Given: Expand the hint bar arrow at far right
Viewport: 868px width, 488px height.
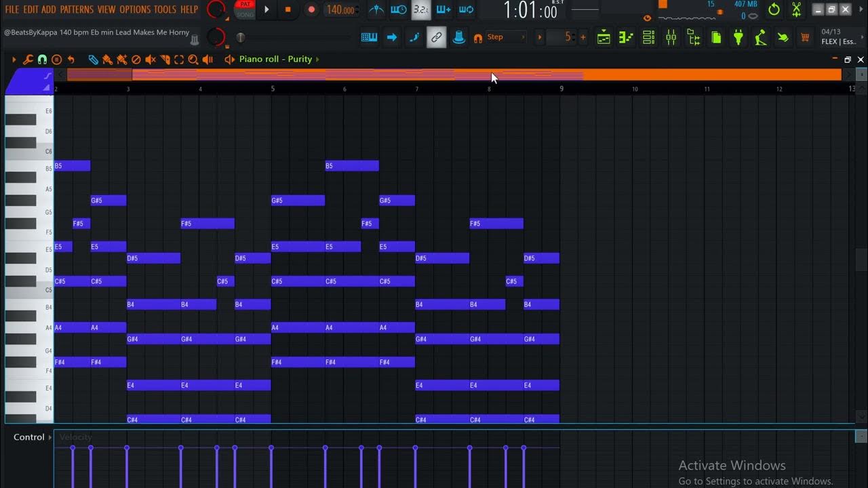Looking at the screenshot, I should pyautogui.click(x=861, y=37).
